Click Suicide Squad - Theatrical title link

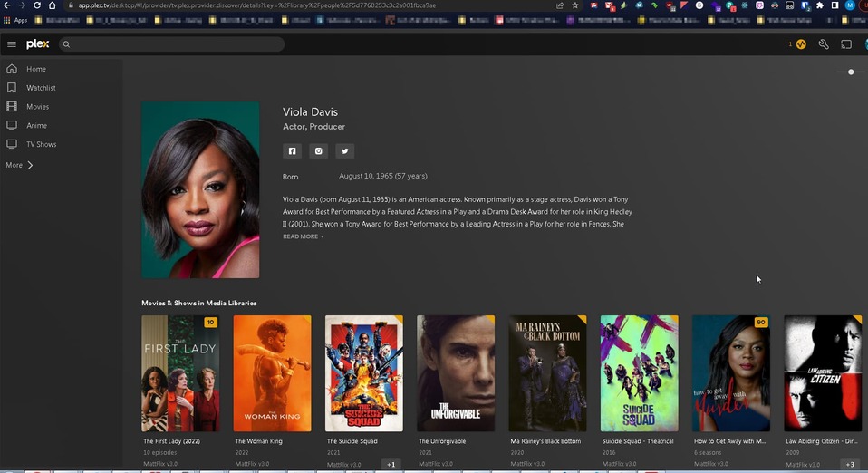click(x=638, y=441)
